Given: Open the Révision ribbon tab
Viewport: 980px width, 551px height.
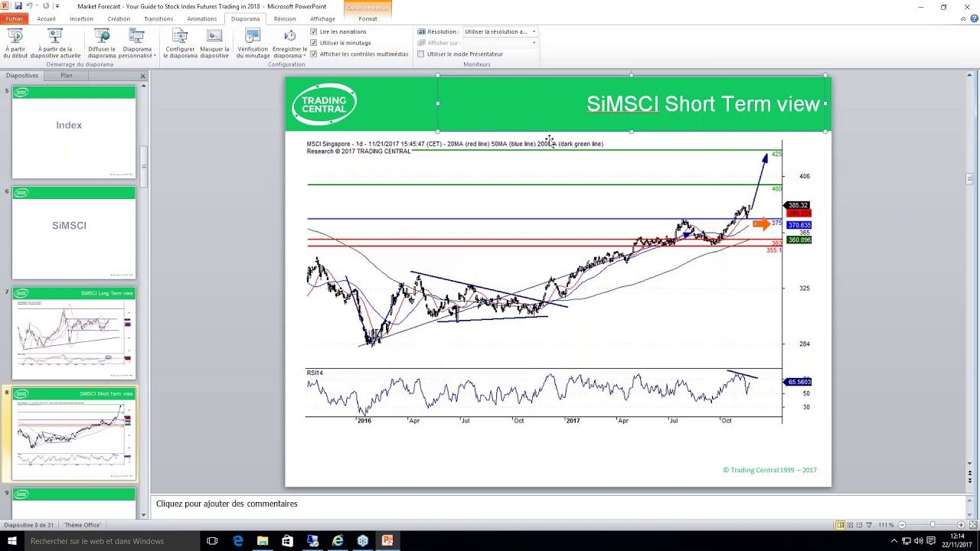Looking at the screenshot, I should coord(285,18).
